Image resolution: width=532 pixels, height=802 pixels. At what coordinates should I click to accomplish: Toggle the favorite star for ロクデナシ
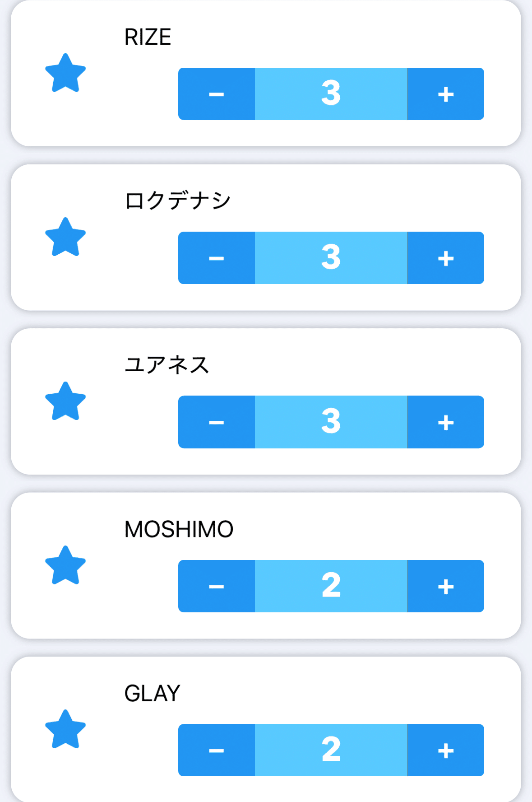tap(65, 237)
